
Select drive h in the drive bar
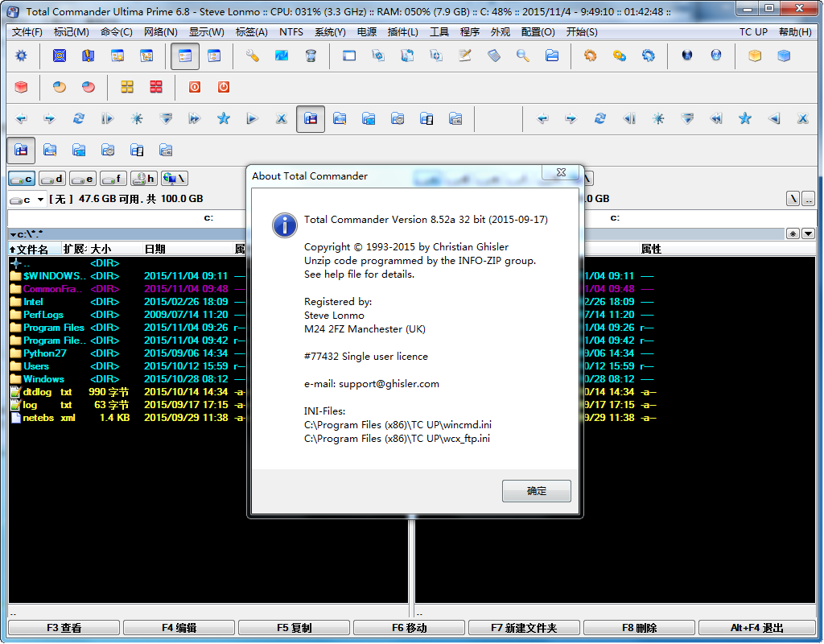click(144, 179)
